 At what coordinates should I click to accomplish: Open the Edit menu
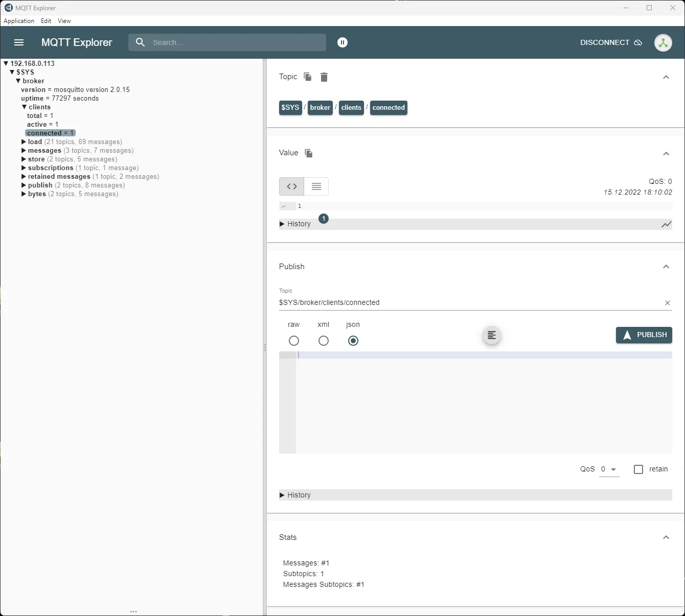click(46, 21)
